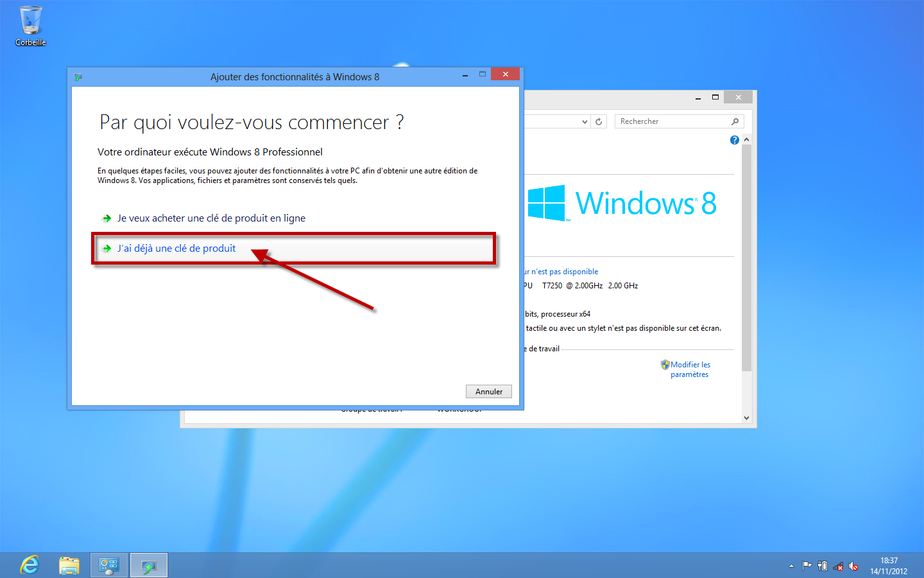924x578 pixels.
Task: Switch to the Control Panel taskbar item
Action: (109, 565)
